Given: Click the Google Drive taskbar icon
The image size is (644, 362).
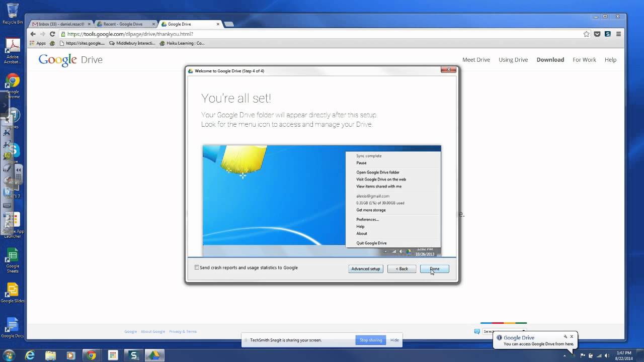Looking at the screenshot, I should [x=154, y=355].
